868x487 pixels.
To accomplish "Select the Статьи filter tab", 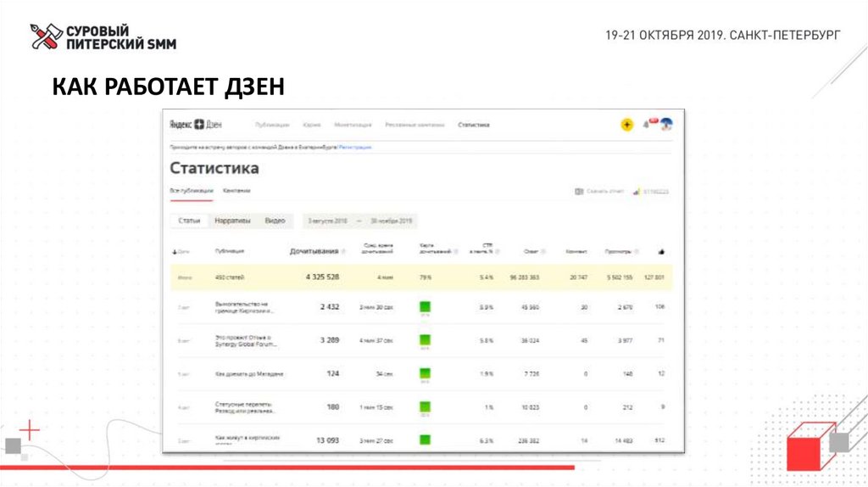I will 189,221.
